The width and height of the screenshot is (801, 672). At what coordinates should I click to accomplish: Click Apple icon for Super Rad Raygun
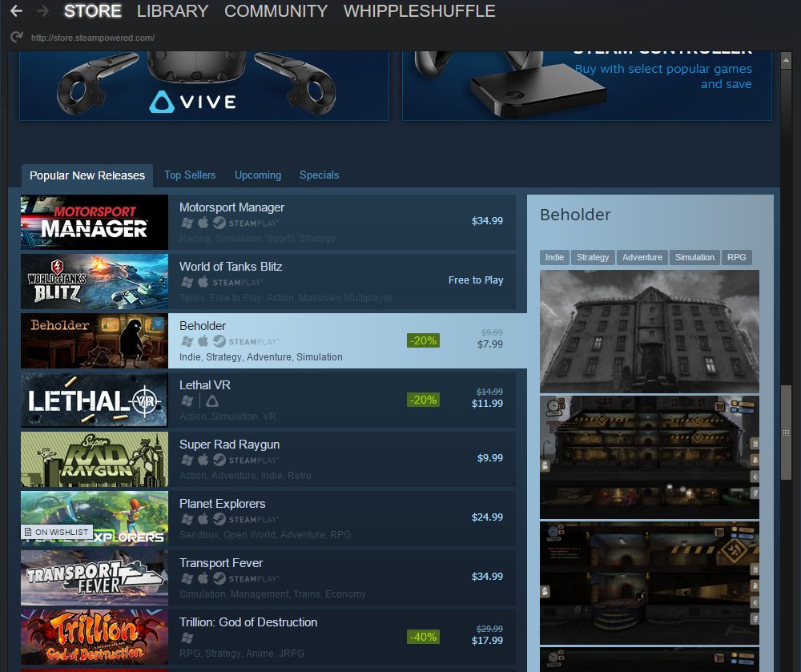203,460
